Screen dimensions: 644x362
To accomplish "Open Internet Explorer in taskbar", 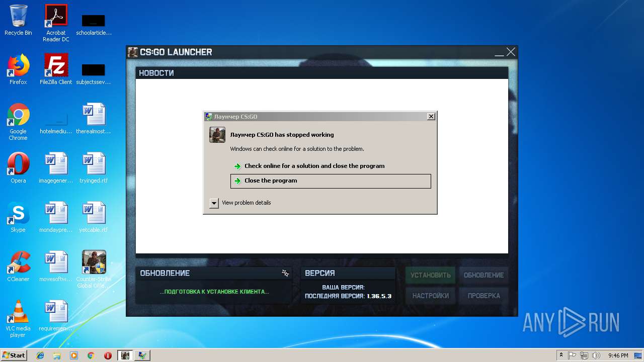I will 40,355.
